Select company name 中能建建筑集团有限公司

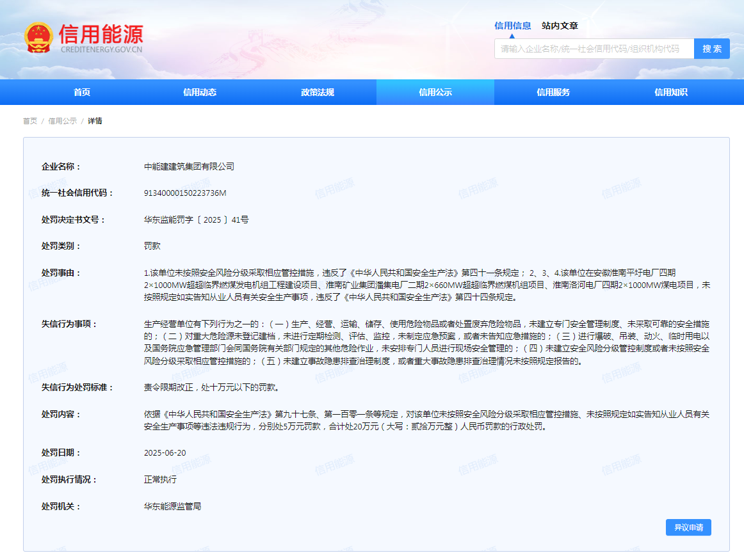point(190,166)
